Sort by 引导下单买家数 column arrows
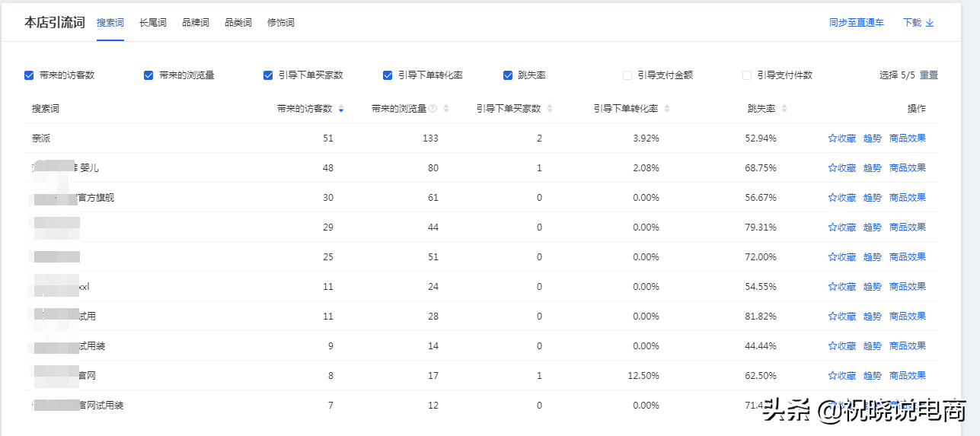 coord(550,109)
